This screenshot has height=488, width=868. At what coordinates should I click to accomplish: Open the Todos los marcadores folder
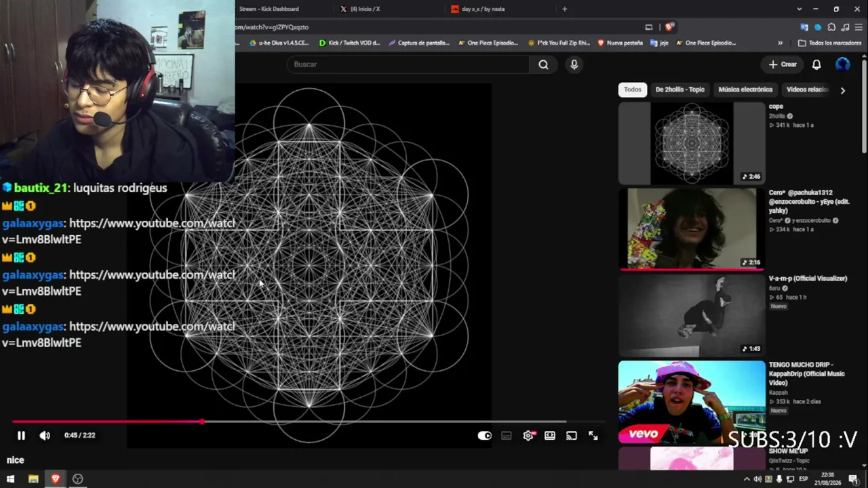tap(829, 43)
